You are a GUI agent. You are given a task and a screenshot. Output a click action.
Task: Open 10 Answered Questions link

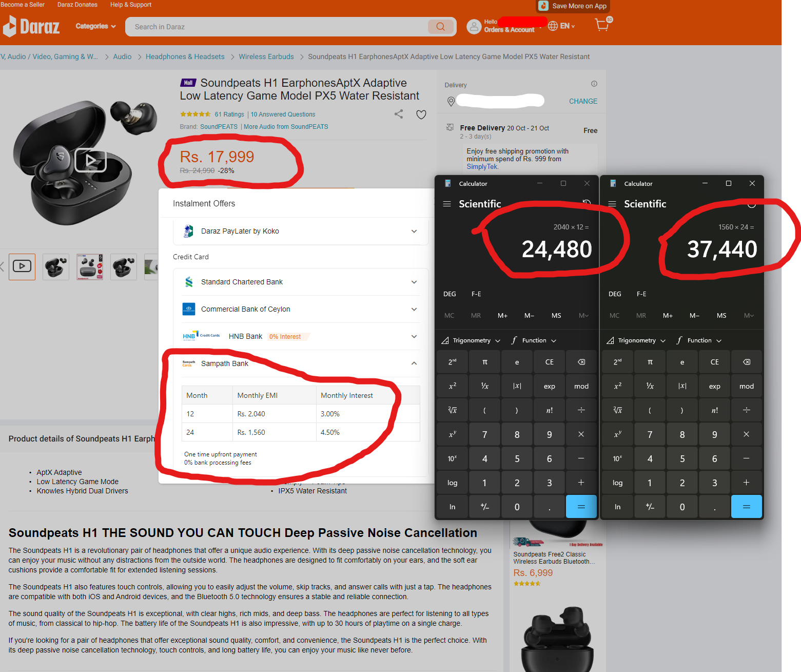pyautogui.click(x=283, y=114)
